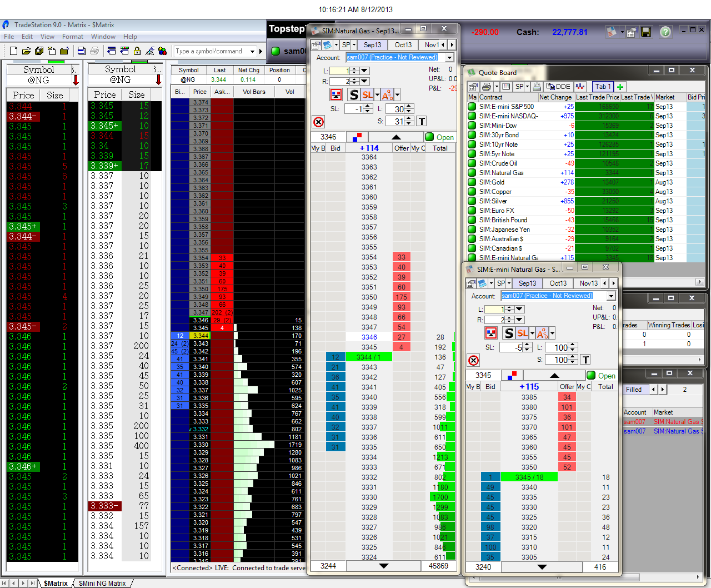Click the T button in E-mini Natural Gas window
This screenshot has height=588, width=711.
point(585,360)
